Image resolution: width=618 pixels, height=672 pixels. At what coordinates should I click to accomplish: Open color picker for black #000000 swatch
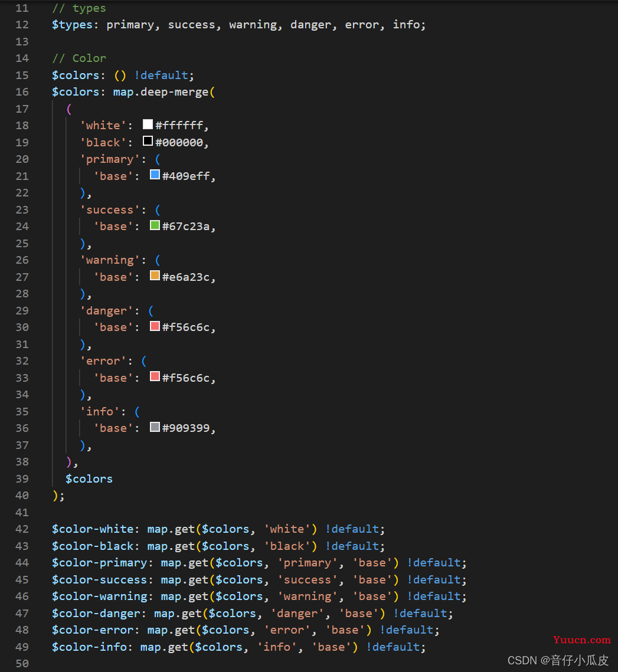click(x=148, y=141)
